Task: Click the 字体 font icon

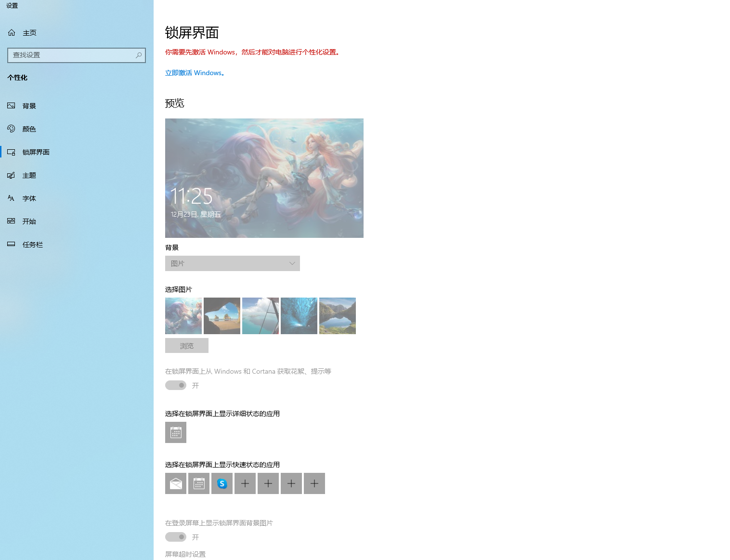Action: (11, 198)
